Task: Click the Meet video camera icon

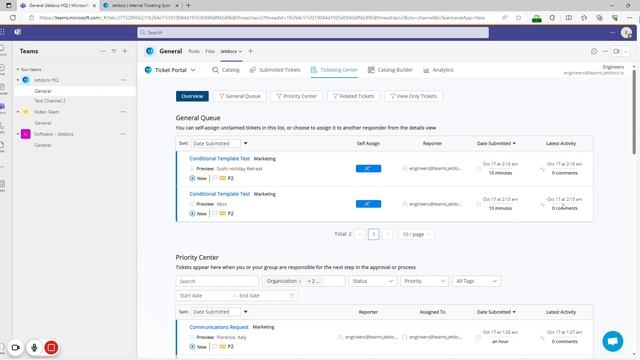Action: (x=616, y=51)
